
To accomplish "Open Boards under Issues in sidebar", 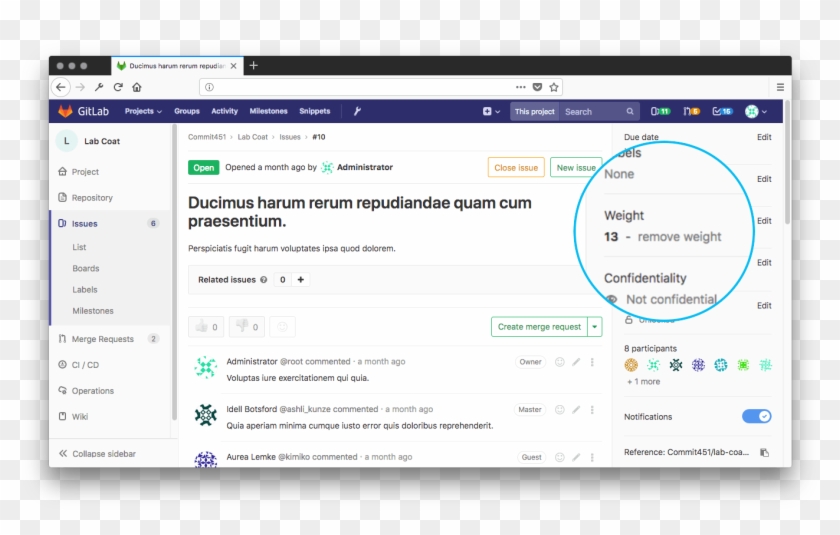I will (x=86, y=268).
